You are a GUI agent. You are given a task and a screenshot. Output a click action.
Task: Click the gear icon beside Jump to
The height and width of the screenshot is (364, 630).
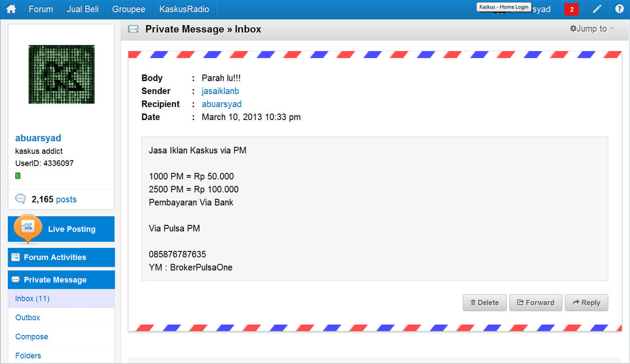(x=573, y=29)
